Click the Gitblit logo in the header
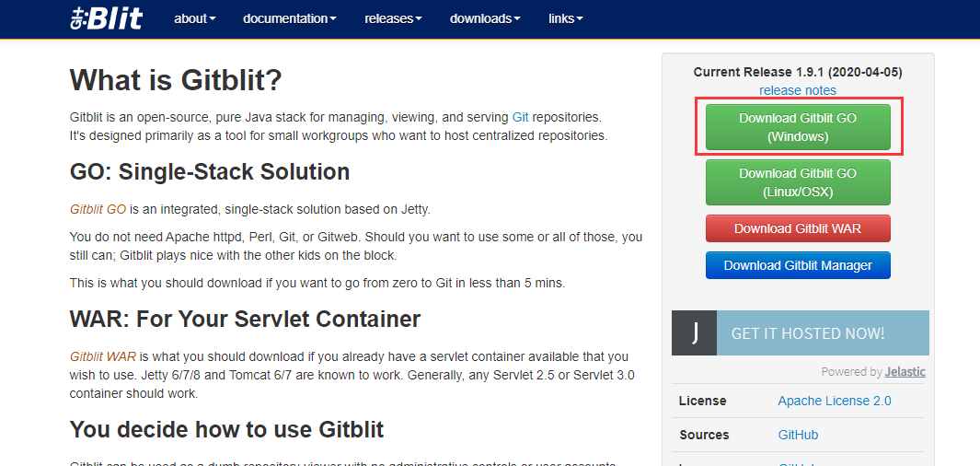The width and height of the screenshot is (980, 466). (x=106, y=18)
